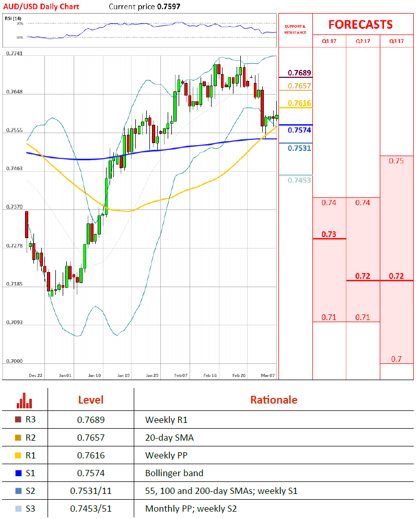The width and height of the screenshot is (420, 519).
Task: Click support level 0.7453 on the chart sidebar
Action: (299, 180)
